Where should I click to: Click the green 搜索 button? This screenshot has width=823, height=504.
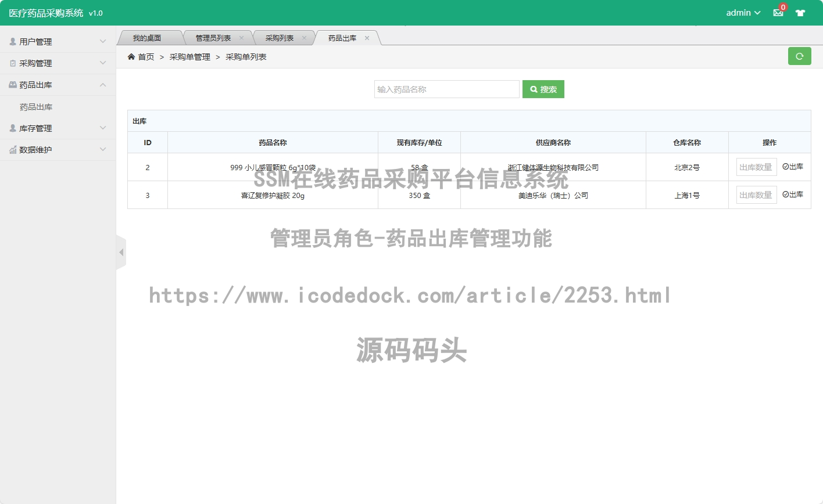pos(543,89)
